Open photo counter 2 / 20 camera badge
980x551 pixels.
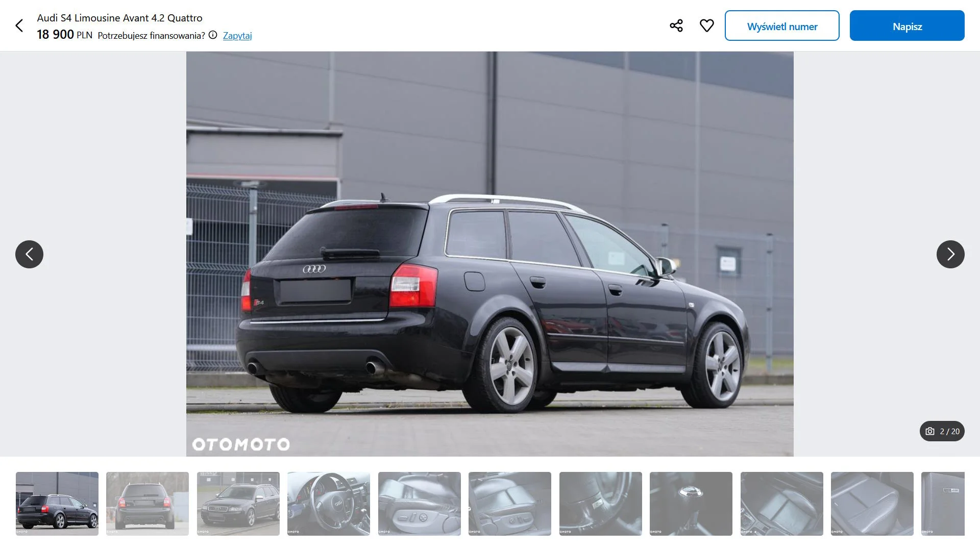coord(942,431)
